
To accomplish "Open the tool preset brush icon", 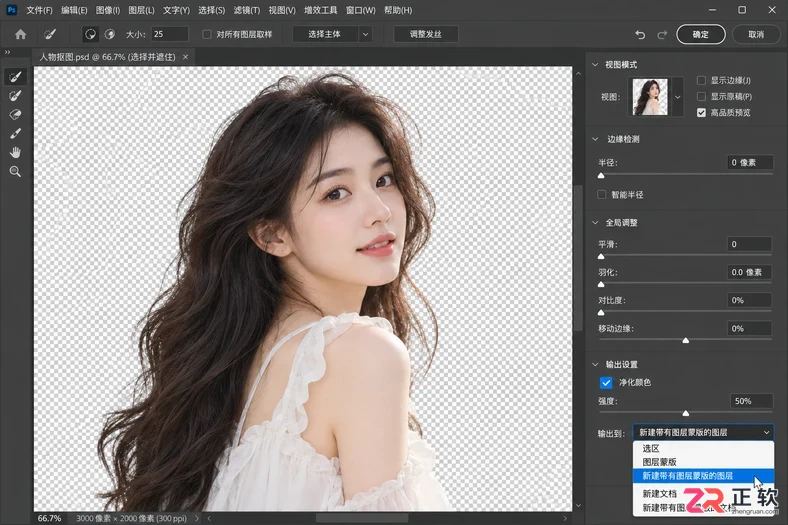I will point(50,34).
